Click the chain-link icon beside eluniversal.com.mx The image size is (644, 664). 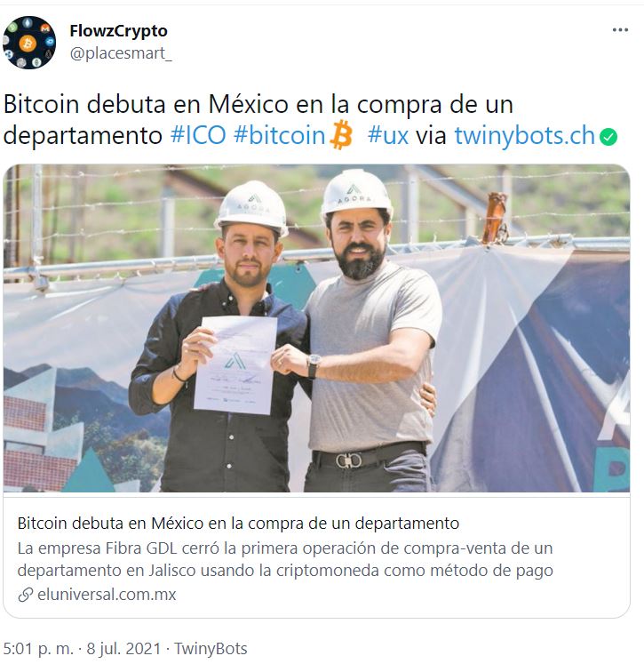[x=26, y=595]
